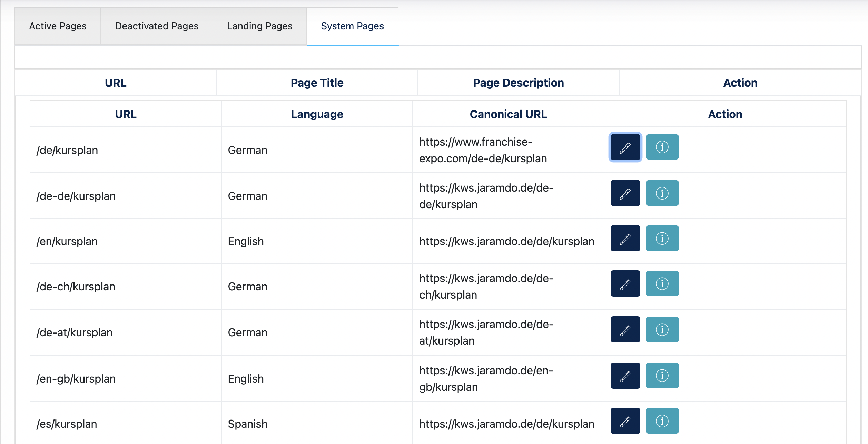Edit the /en-gb/kursplan page

[625, 376]
